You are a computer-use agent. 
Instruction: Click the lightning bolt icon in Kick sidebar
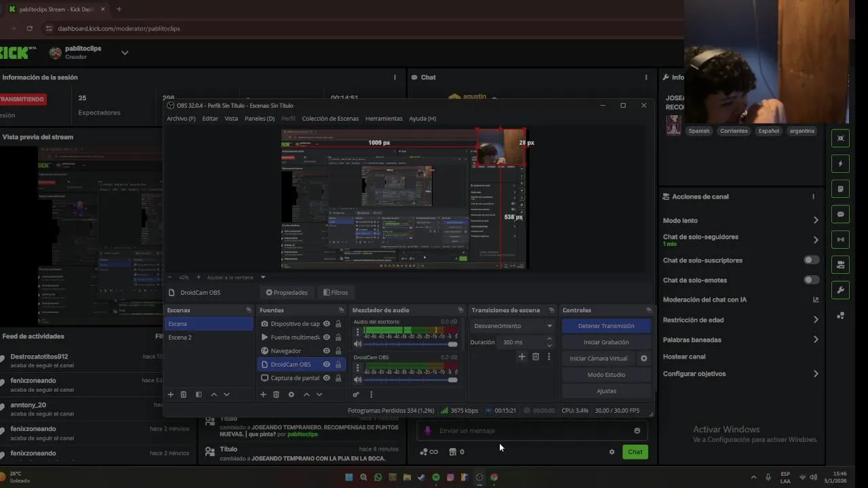click(x=840, y=163)
